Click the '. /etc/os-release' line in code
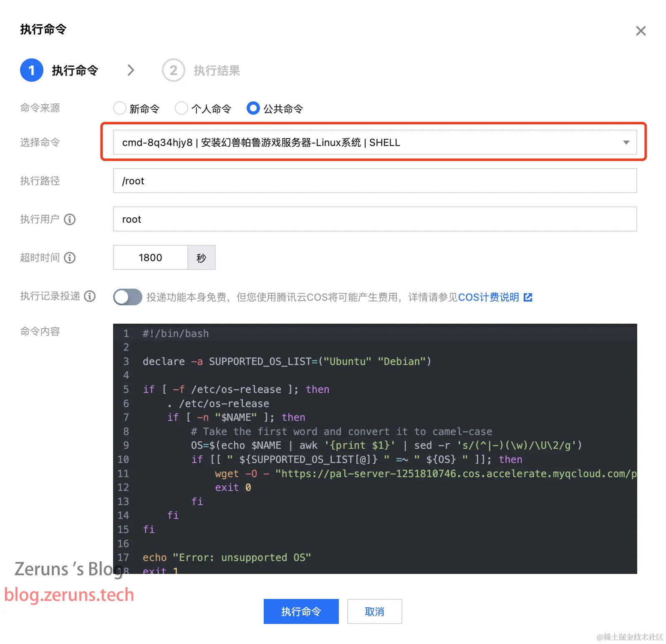This screenshot has height=644, width=666. pyautogui.click(x=218, y=403)
